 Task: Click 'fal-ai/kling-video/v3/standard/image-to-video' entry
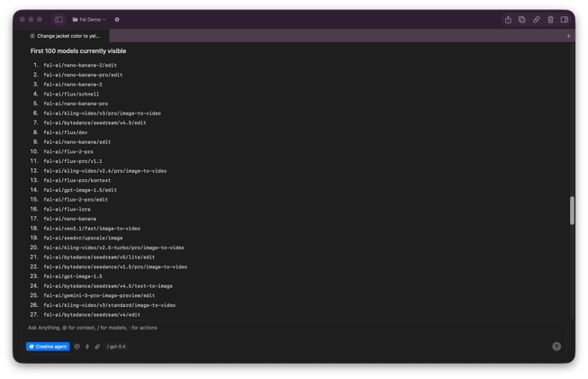[109, 305]
